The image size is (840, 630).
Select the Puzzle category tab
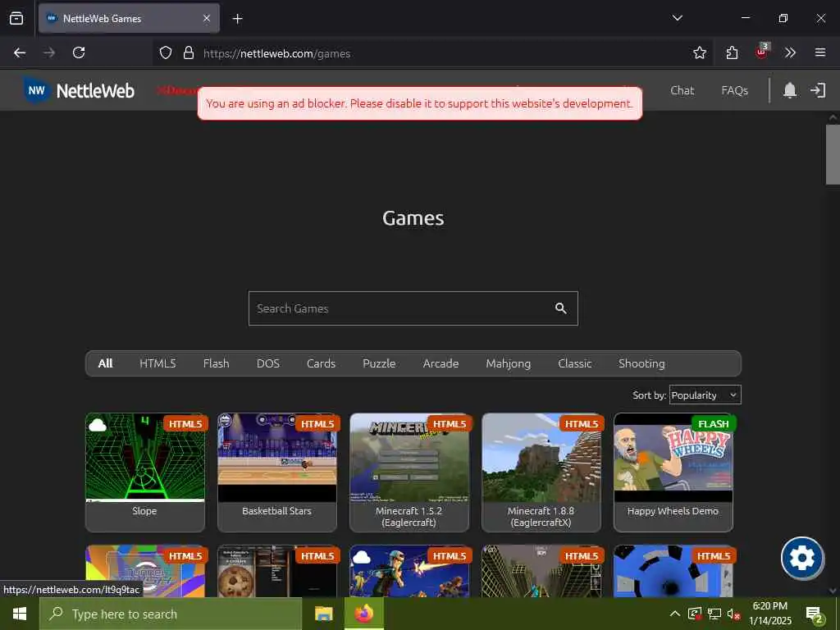[379, 363]
